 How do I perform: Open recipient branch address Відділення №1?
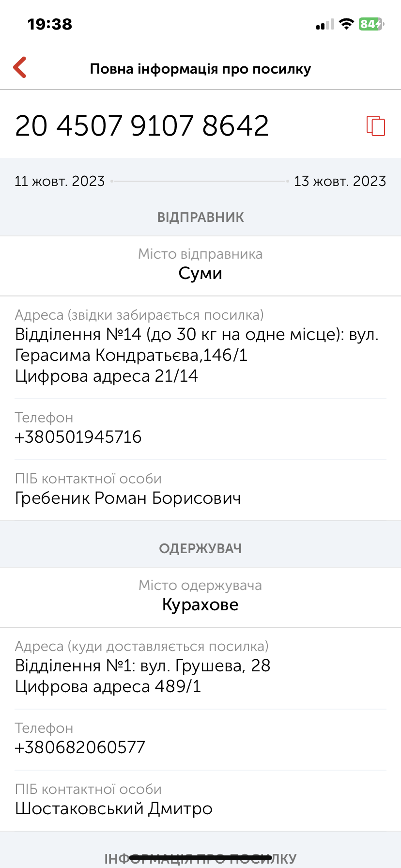coord(142,676)
